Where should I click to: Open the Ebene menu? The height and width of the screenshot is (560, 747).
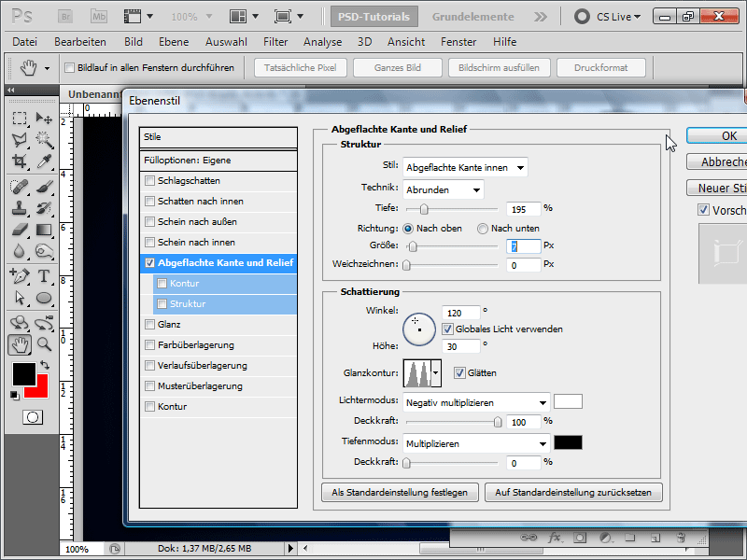[174, 42]
